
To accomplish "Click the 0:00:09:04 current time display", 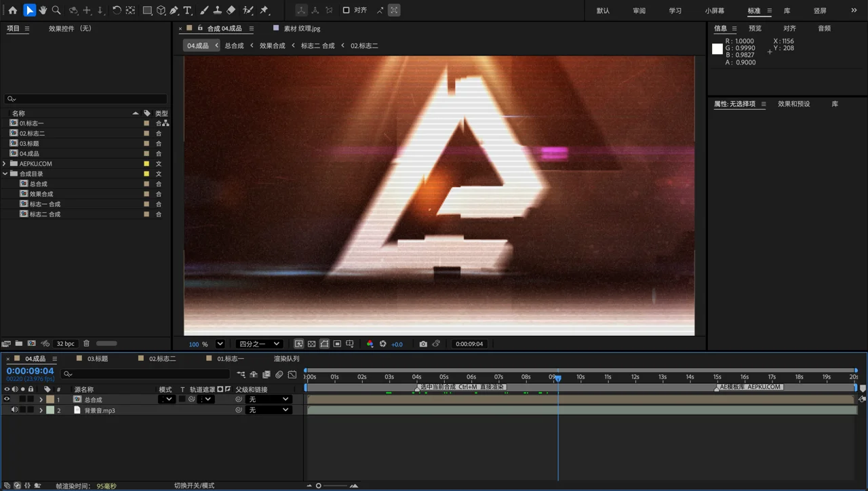I will click(x=30, y=371).
